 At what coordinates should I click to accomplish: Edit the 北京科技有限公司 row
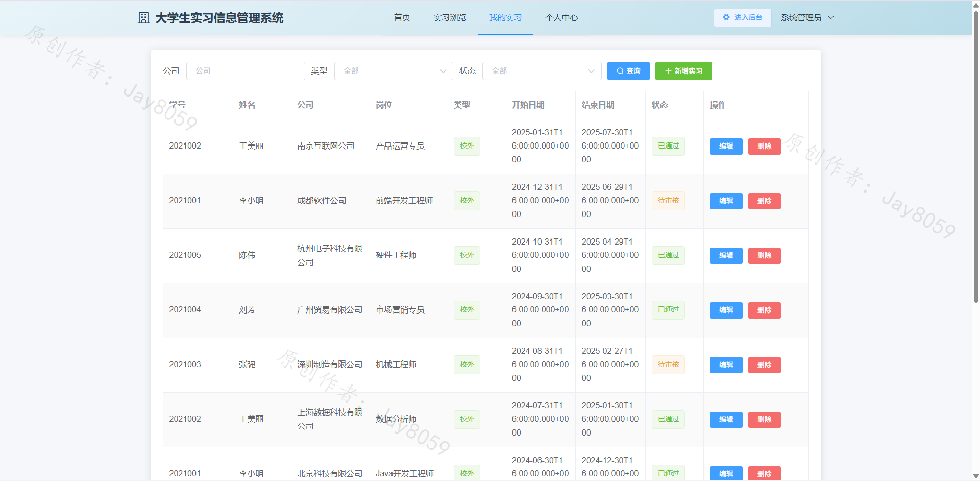point(726,473)
